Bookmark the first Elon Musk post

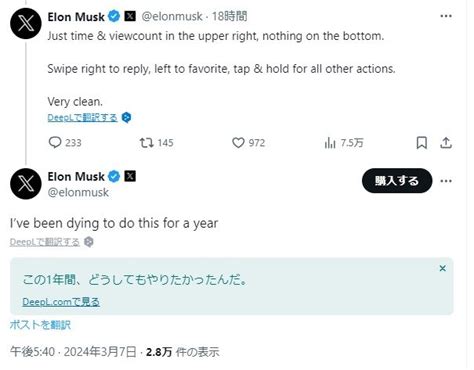tap(422, 143)
